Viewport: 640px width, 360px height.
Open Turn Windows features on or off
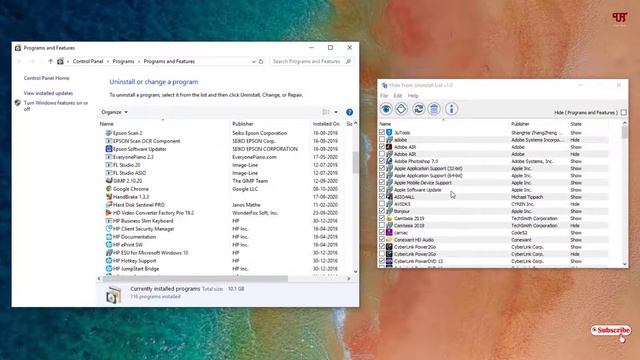[x=56, y=106]
